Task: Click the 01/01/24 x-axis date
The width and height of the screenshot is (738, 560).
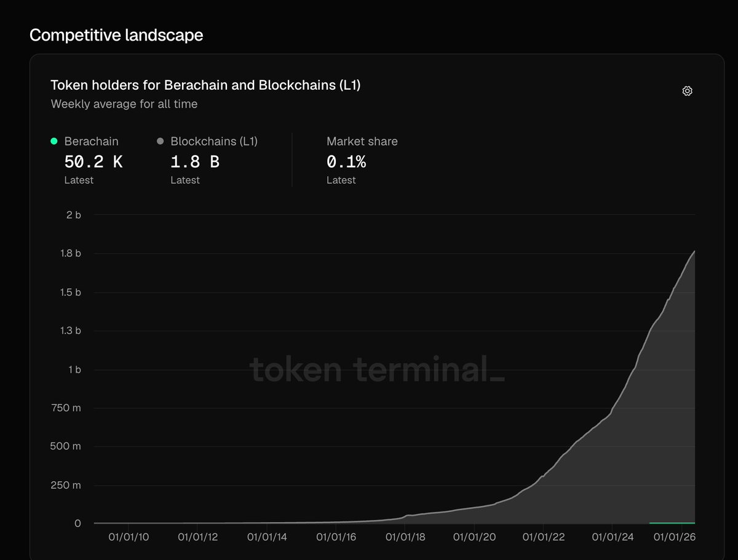Action: pyautogui.click(x=613, y=537)
